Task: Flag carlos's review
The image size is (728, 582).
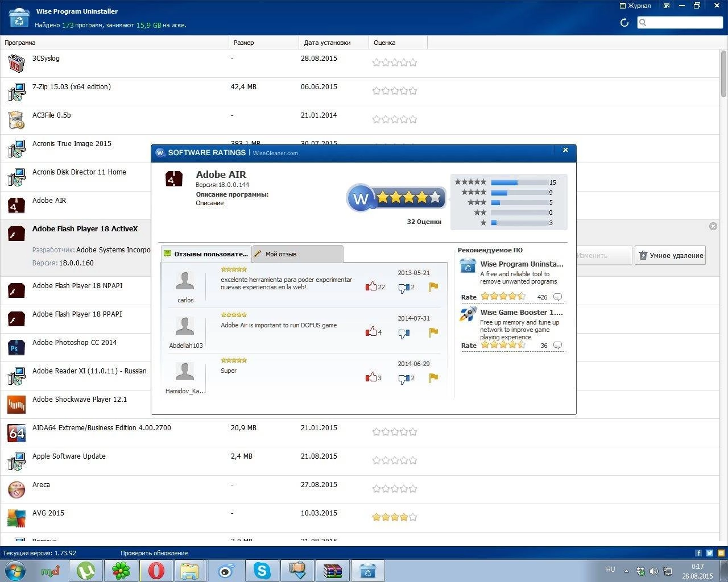Action: pos(433,287)
